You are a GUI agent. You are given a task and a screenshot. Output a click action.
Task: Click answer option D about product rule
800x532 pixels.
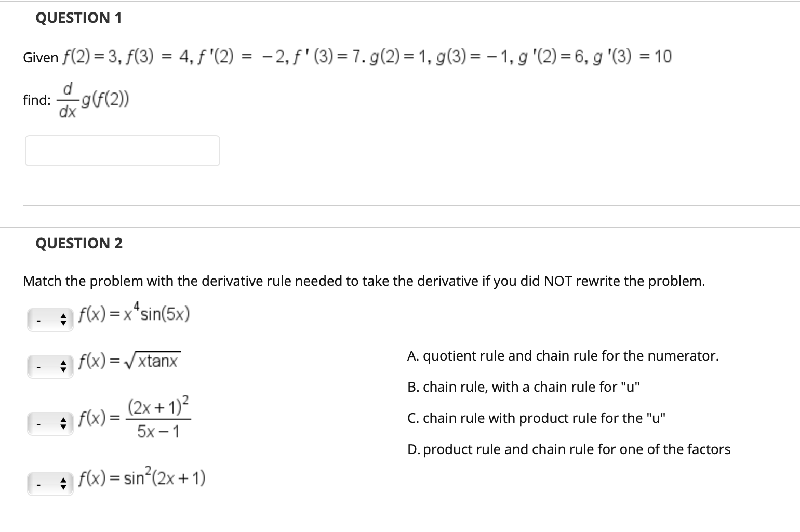coord(569,449)
